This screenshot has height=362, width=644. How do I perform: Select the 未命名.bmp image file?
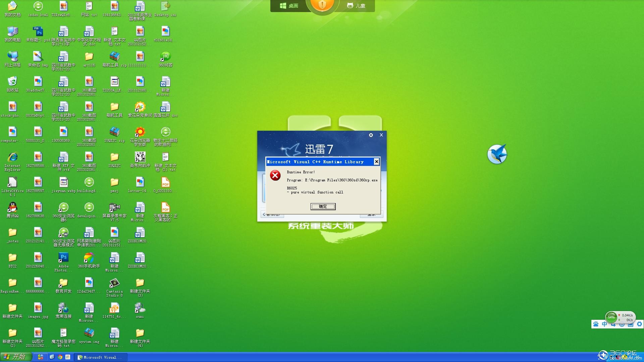click(x=38, y=59)
